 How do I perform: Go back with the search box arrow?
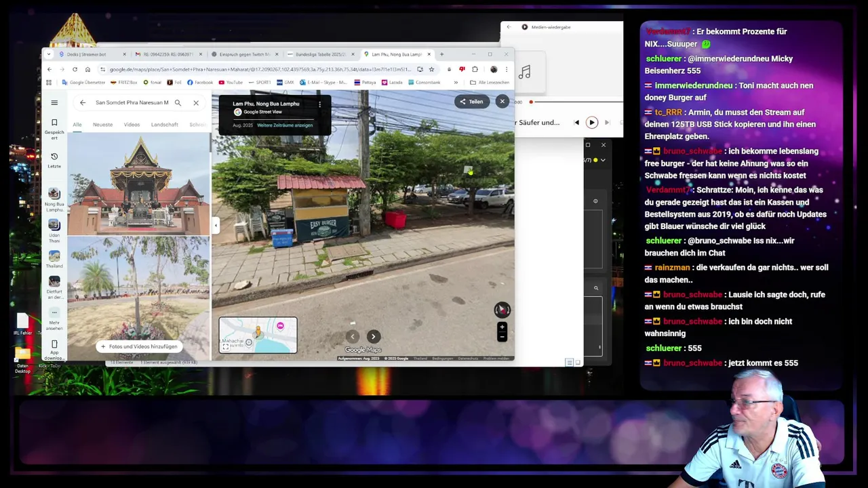(83, 103)
